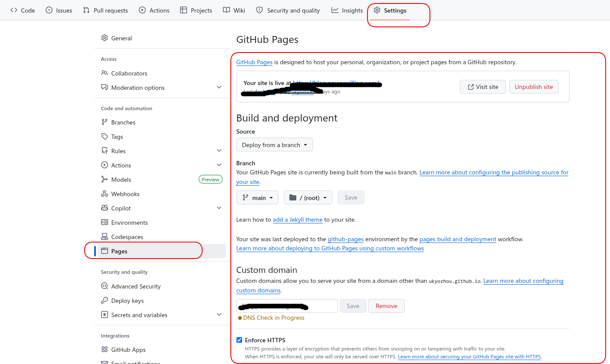The height and width of the screenshot is (364, 610).
Task: Click the GitHub Apps grid icon
Action: [x=104, y=350]
